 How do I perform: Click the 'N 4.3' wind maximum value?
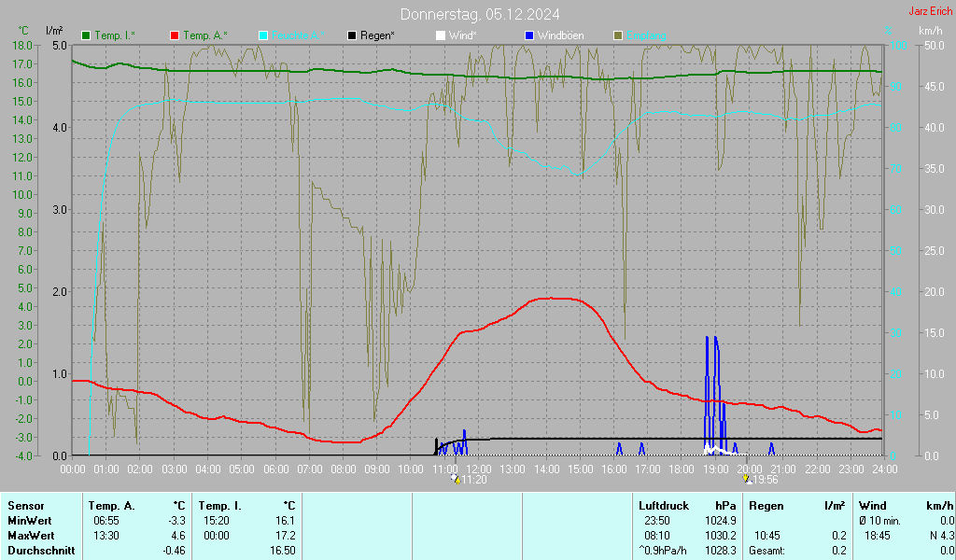[x=941, y=536]
